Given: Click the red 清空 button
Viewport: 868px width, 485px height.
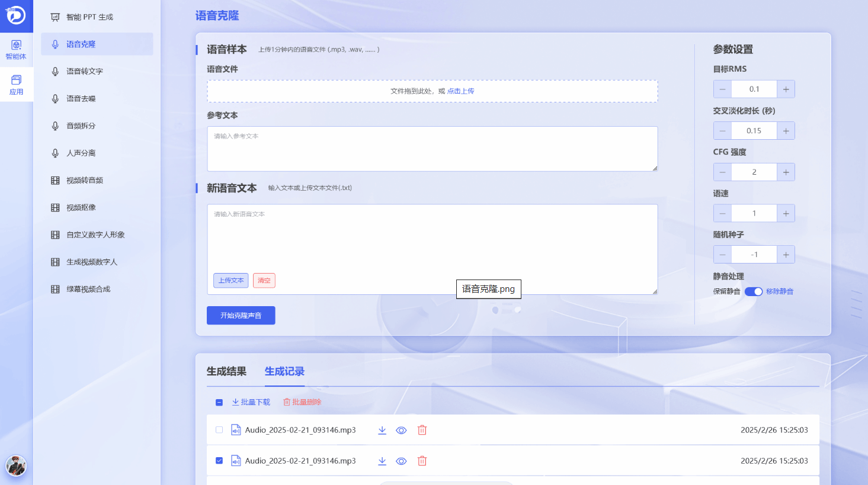Looking at the screenshot, I should pos(264,281).
